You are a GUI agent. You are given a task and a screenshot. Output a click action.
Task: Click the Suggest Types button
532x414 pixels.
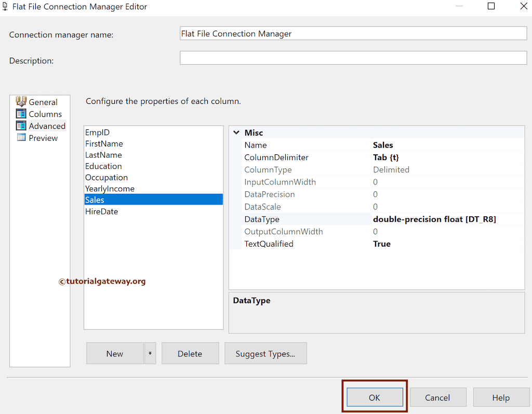click(265, 353)
